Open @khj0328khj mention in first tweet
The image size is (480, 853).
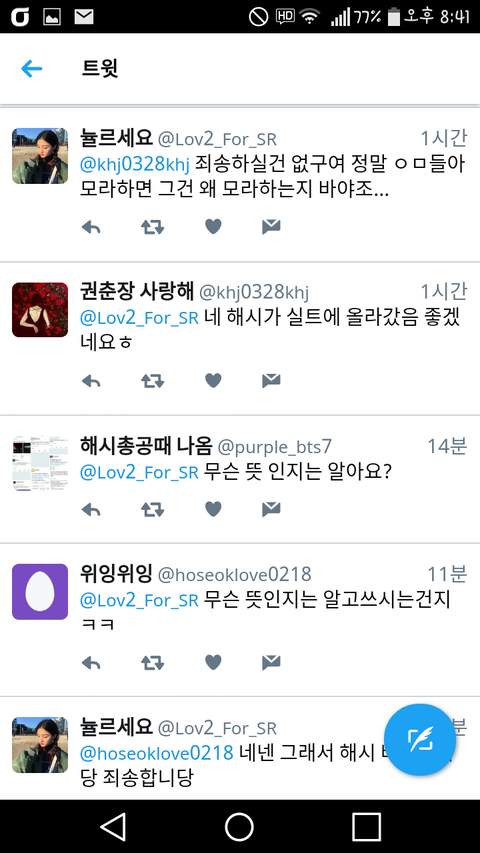click(134, 164)
